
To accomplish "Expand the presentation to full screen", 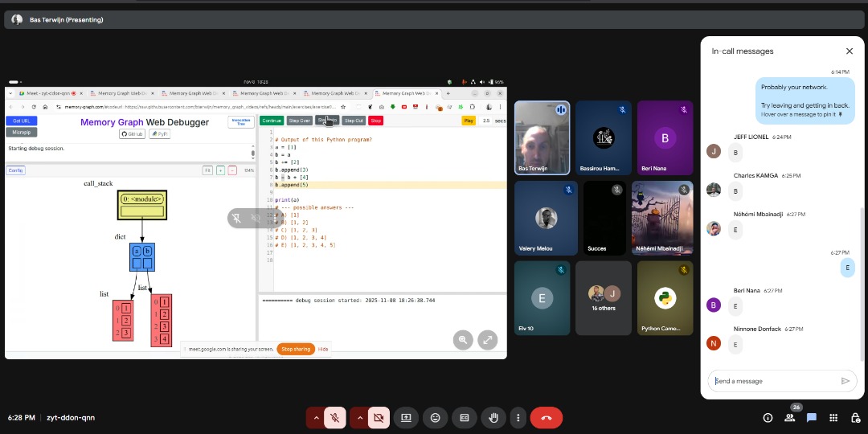I will [x=488, y=341].
